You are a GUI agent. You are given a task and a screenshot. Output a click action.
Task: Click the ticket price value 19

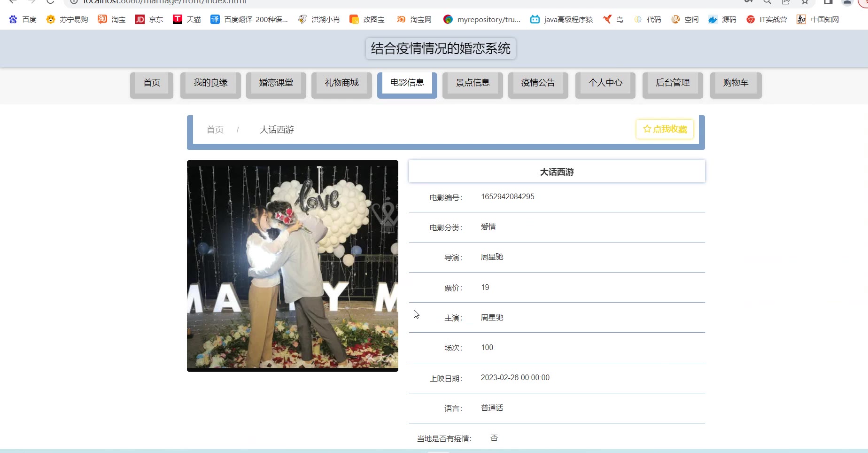(x=485, y=288)
